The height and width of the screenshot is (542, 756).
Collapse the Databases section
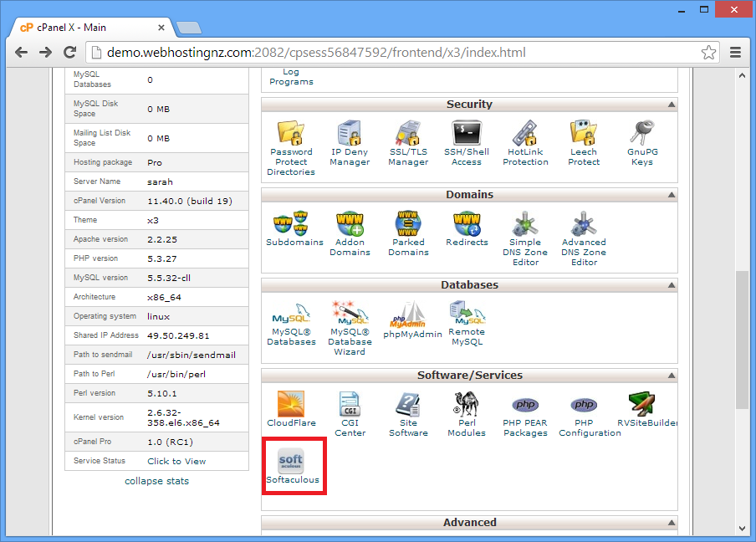pyautogui.click(x=671, y=285)
